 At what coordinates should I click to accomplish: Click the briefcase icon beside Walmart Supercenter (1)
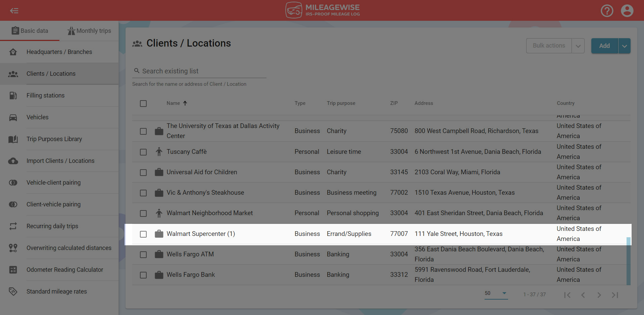click(x=159, y=234)
